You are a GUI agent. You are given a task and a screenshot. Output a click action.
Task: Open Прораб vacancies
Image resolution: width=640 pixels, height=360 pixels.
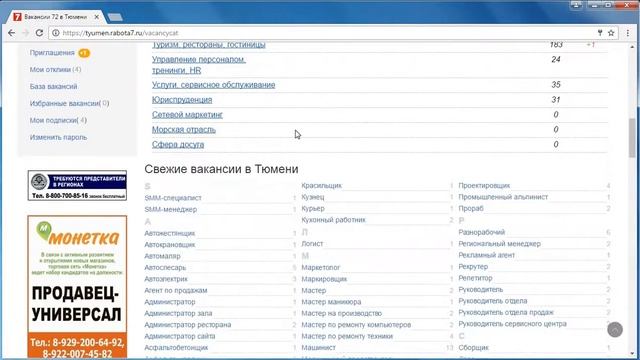click(471, 209)
